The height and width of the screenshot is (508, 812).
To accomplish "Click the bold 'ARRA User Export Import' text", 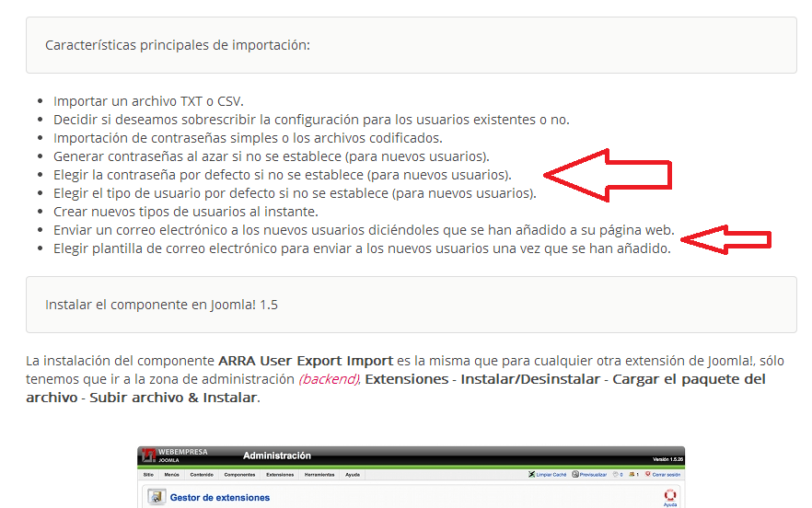I will (x=306, y=361).
